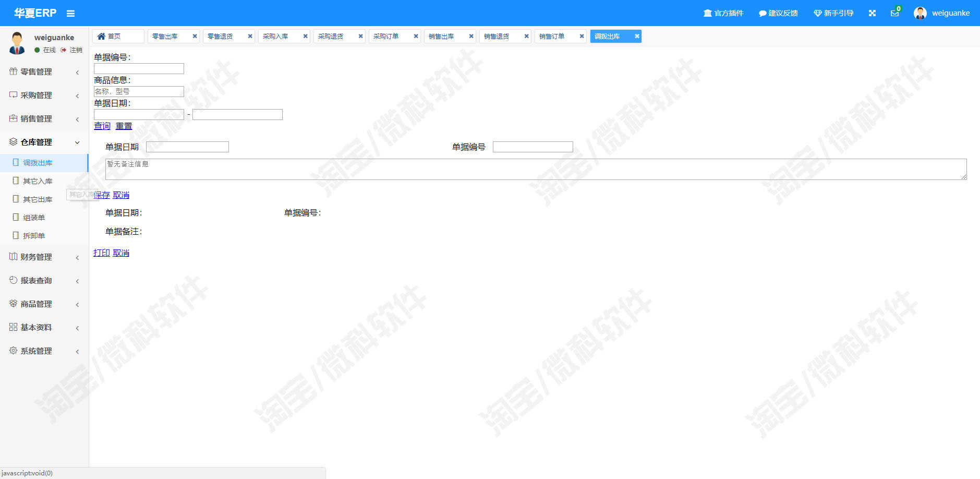The height and width of the screenshot is (479, 980).
Task: Open the 官方插件 link in header
Action: point(723,13)
